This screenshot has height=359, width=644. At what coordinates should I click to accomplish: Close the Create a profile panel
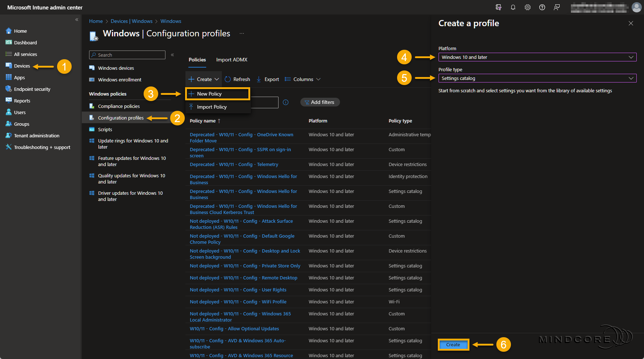coord(631,23)
